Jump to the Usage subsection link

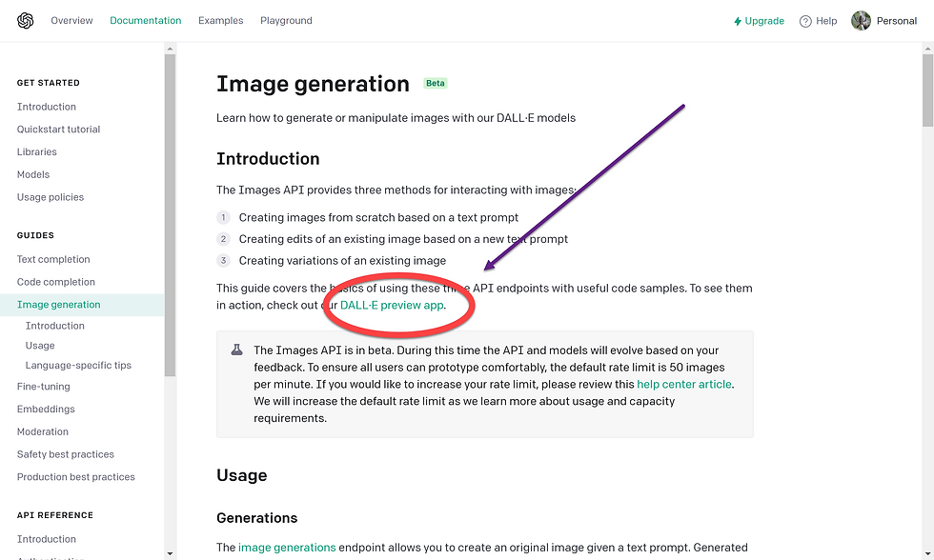[x=40, y=345]
